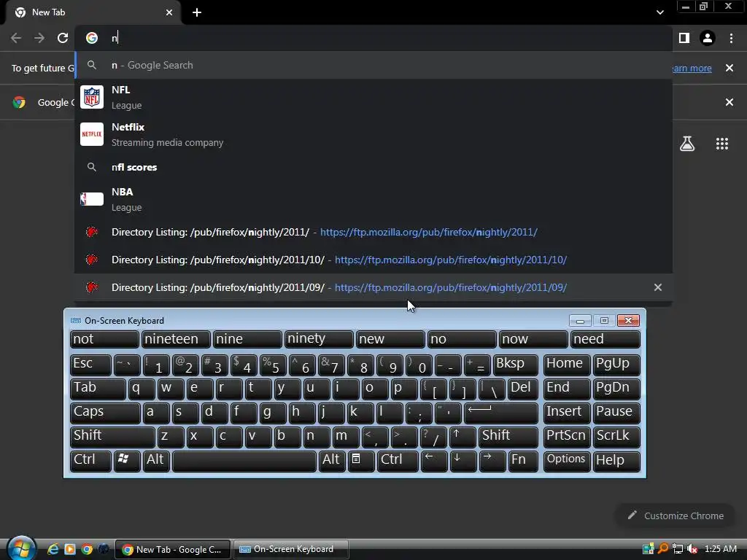Click the right arrow key on keyboard
This screenshot has height=560, width=747.
[x=492, y=461]
